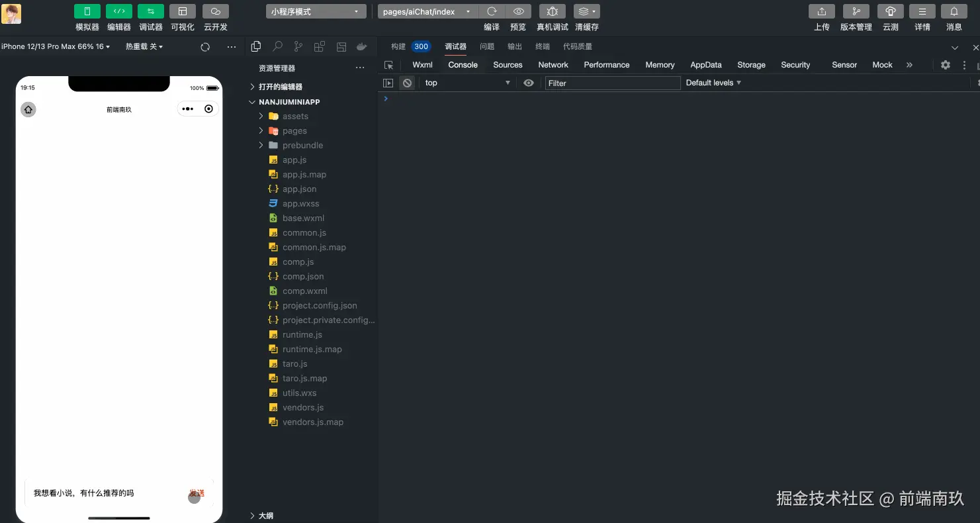980x523 pixels.
Task: Open simulator more options ellipsis
Action: tap(232, 47)
